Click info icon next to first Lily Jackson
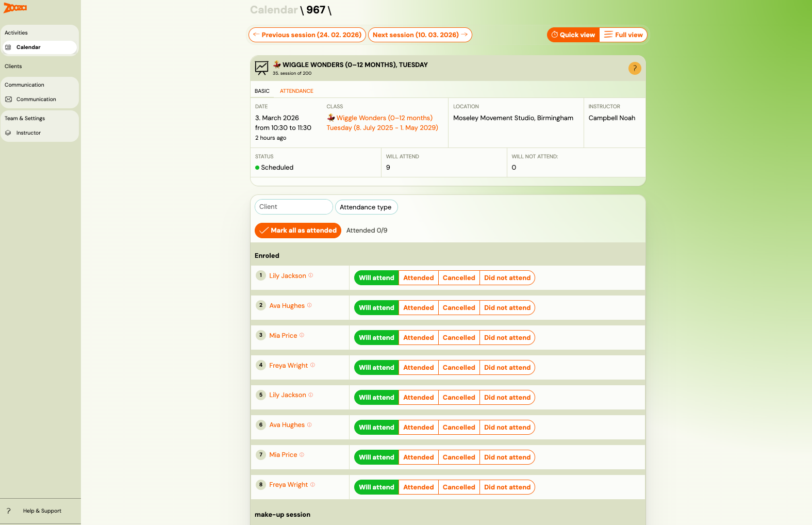The height and width of the screenshot is (525, 812). tap(311, 275)
